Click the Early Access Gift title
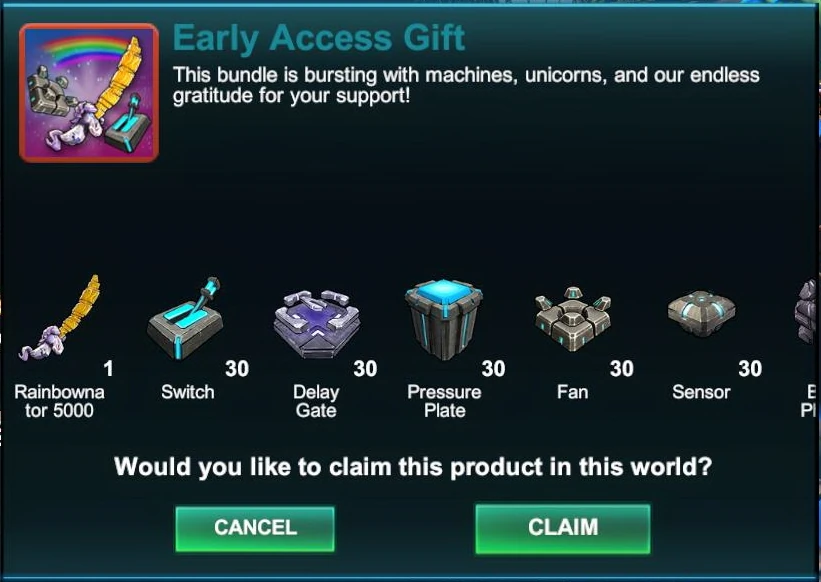821x582 pixels. pyautogui.click(x=319, y=38)
